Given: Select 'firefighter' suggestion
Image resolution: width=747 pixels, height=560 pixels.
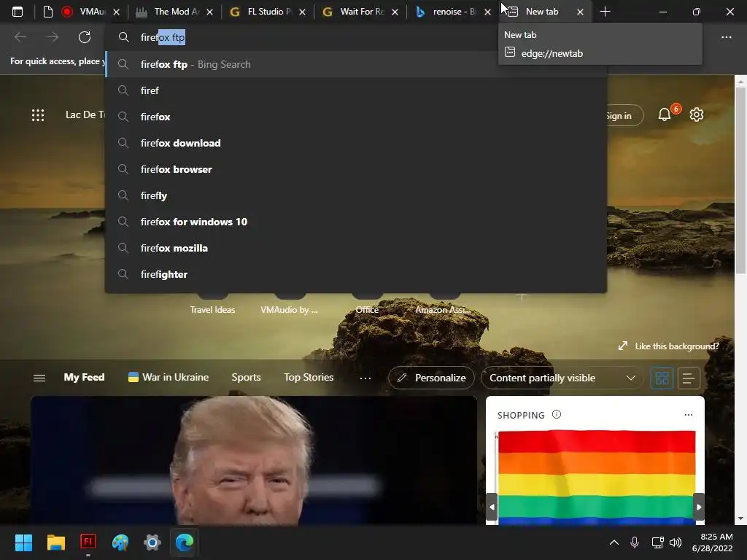Looking at the screenshot, I should click(356, 274).
